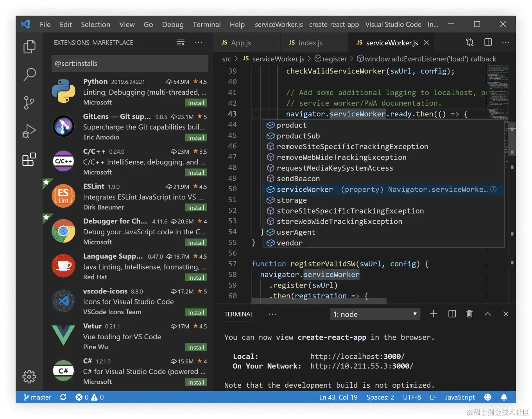
Task: Open the Explorer view in the activity bar
Action: pos(29,46)
